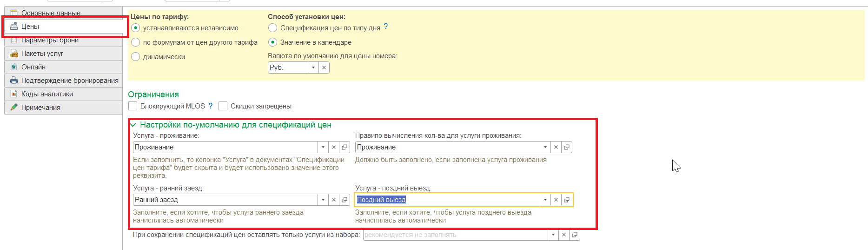Viewport: 868px width, 250px height.
Task: Clear the Ранний заезд field
Action: 334,200
